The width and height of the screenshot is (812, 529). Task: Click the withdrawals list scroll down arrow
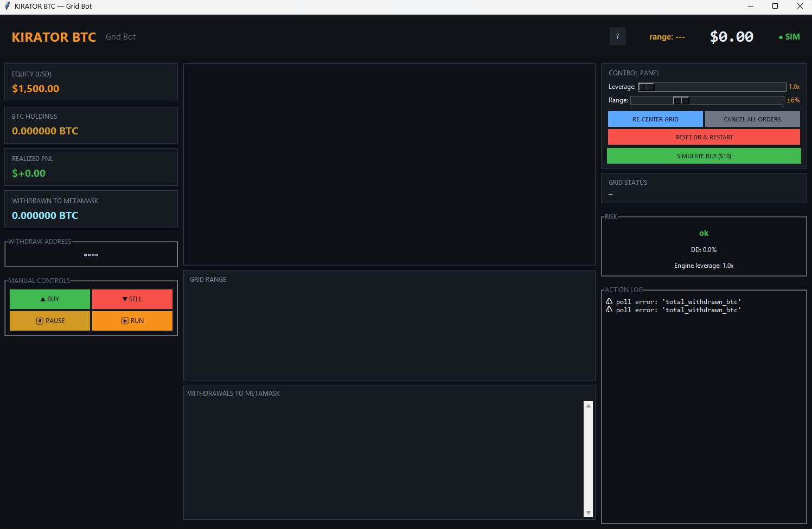pyautogui.click(x=589, y=513)
